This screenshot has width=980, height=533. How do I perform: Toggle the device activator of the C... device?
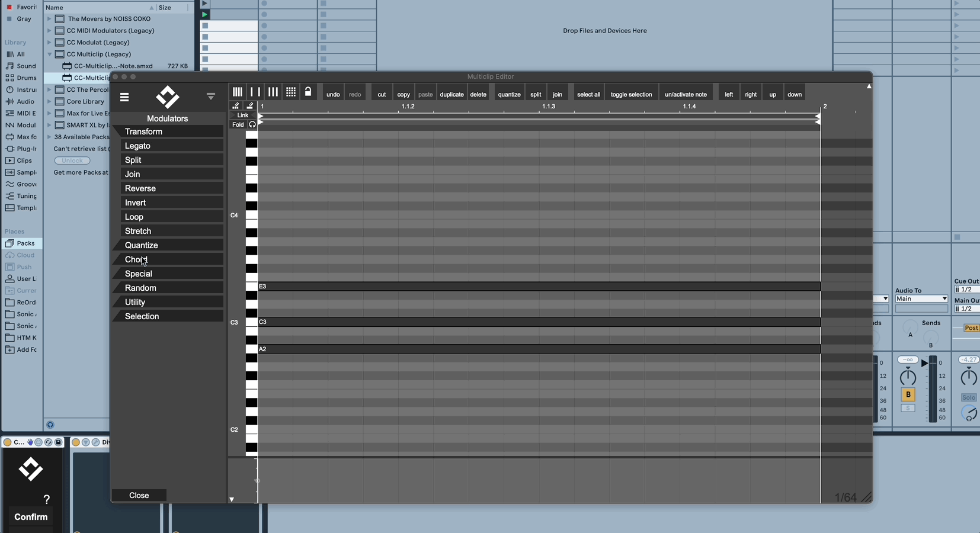click(x=7, y=442)
